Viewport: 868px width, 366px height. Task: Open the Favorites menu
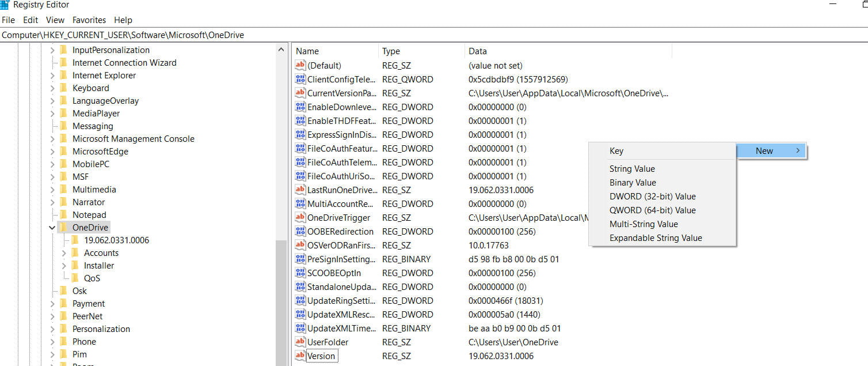pos(89,20)
